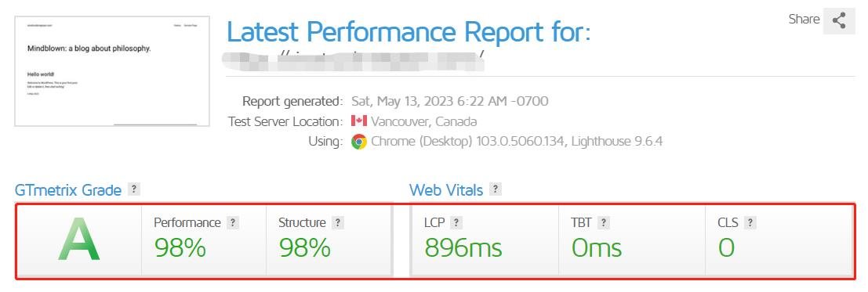868x292 pixels.
Task: Click the 98% Performance score
Action: tap(180, 247)
